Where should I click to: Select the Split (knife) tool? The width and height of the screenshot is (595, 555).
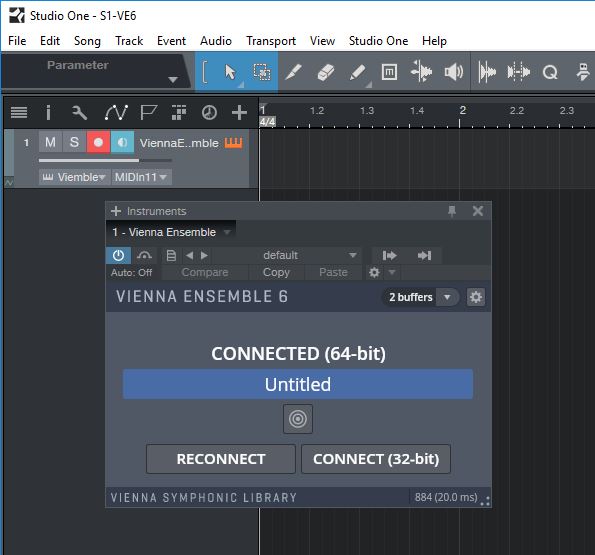pyautogui.click(x=293, y=72)
